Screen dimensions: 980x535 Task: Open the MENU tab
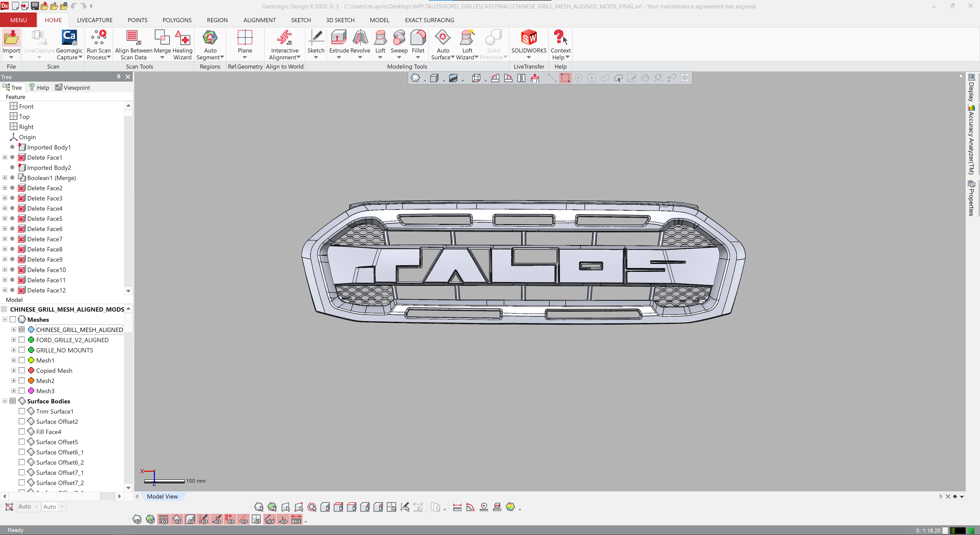(x=18, y=20)
